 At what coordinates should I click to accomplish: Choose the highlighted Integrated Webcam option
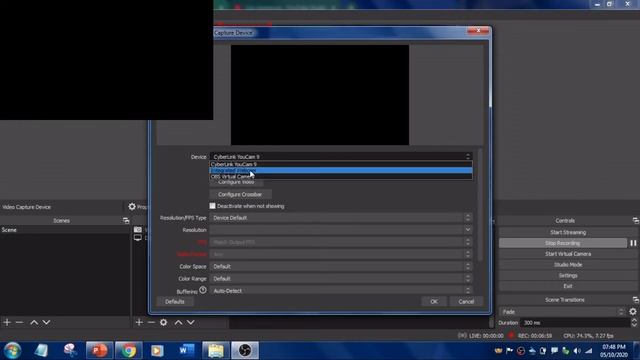[341, 170]
